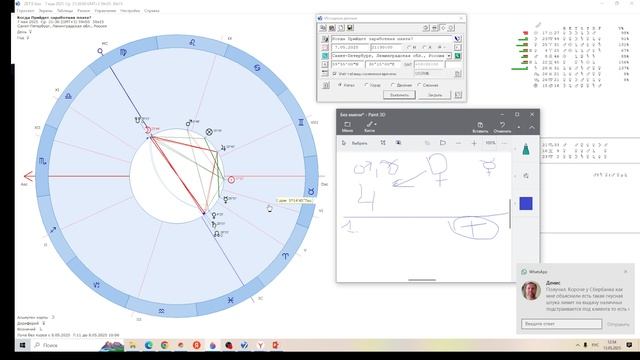Toggle the summer time table checkbox

pos(335,74)
